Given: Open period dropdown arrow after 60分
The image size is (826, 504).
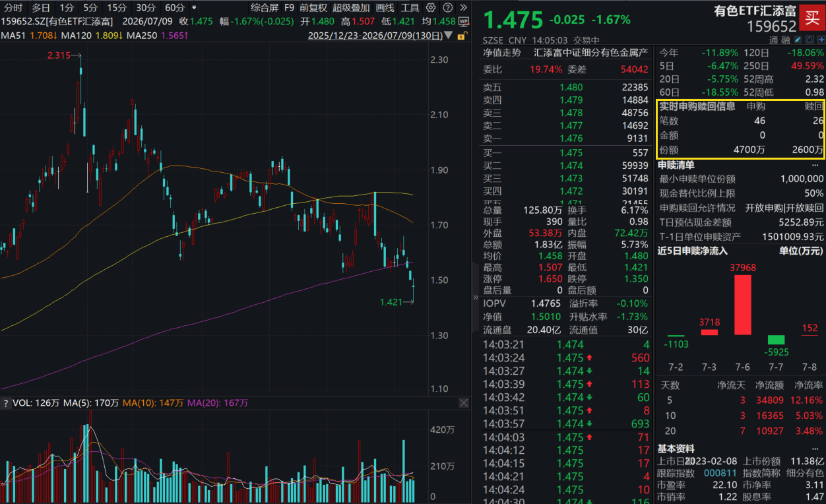Looking at the screenshot, I should 193,8.
